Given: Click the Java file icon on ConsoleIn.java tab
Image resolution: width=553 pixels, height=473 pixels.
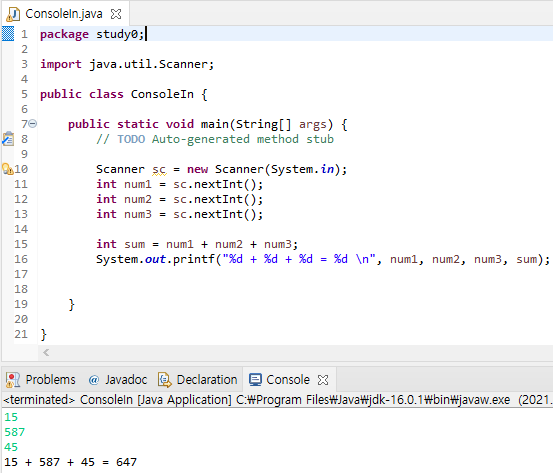Looking at the screenshot, I should [x=13, y=14].
